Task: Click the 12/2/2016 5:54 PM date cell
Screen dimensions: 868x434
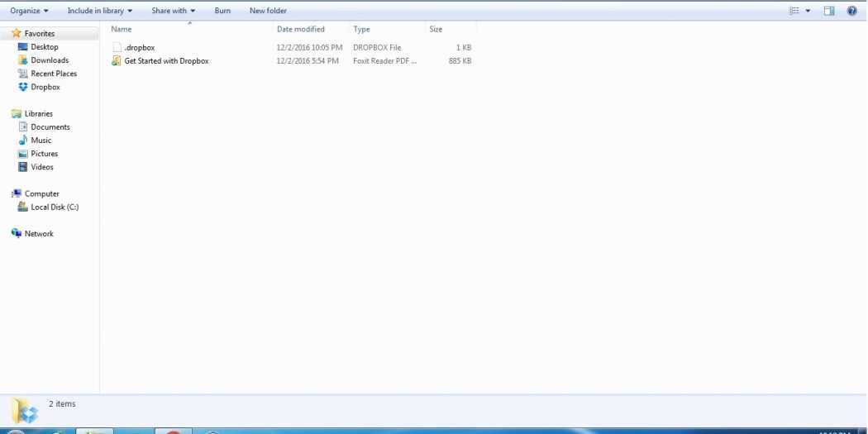Action: [x=308, y=61]
